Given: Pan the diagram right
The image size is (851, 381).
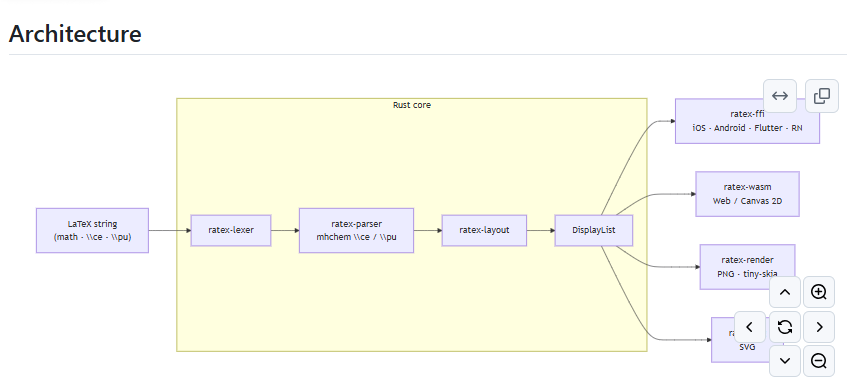Looking at the screenshot, I should point(819,327).
